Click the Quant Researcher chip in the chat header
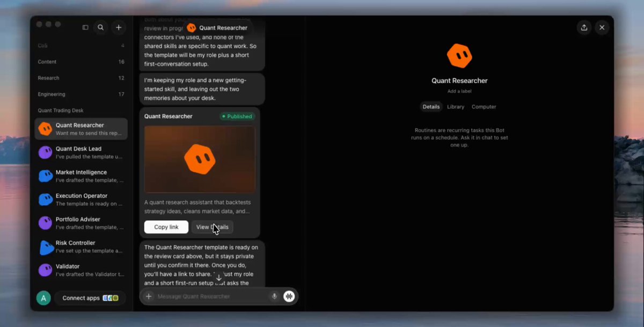Image resolution: width=644 pixels, height=327 pixels. coord(217,28)
